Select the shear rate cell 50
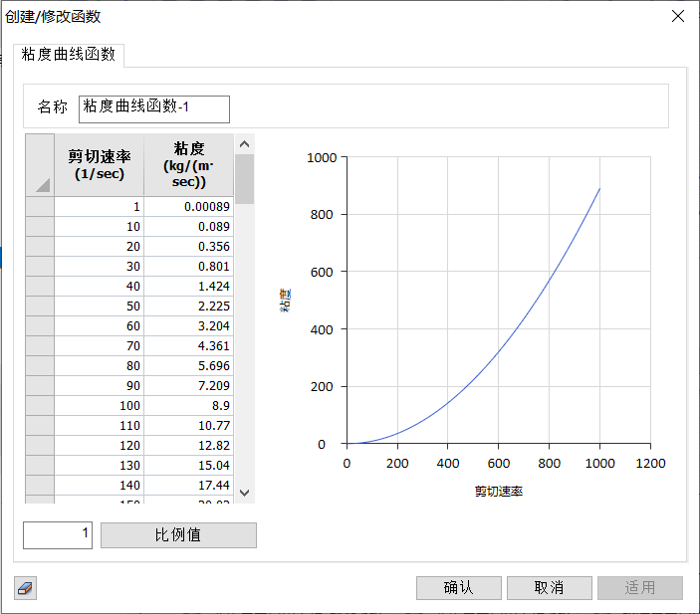The height and width of the screenshot is (614, 700). click(100, 307)
